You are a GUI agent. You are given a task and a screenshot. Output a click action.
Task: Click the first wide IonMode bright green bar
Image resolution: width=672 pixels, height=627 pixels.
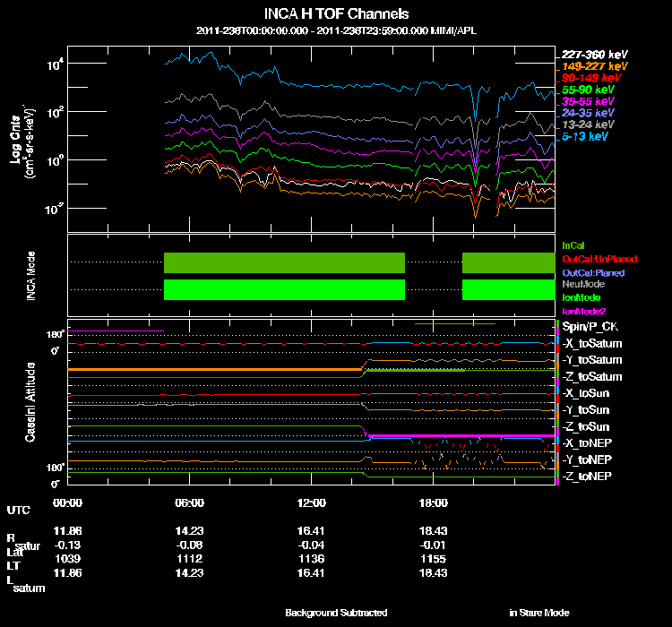[284, 289]
